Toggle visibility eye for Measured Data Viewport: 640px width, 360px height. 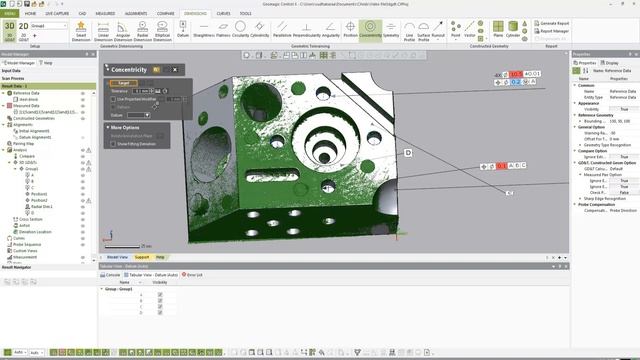83,106
